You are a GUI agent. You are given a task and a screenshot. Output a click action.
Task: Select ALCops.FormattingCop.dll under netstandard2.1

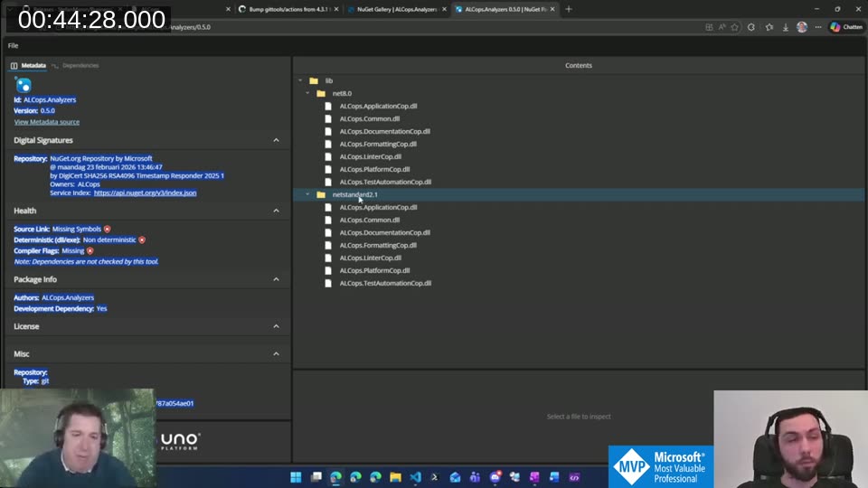point(378,246)
